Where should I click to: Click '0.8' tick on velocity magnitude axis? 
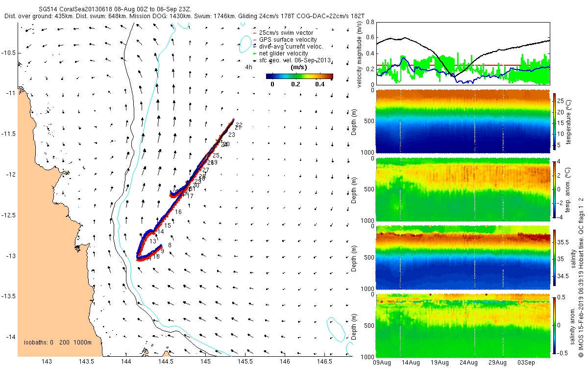pyautogui.click(x=370, y=22)
